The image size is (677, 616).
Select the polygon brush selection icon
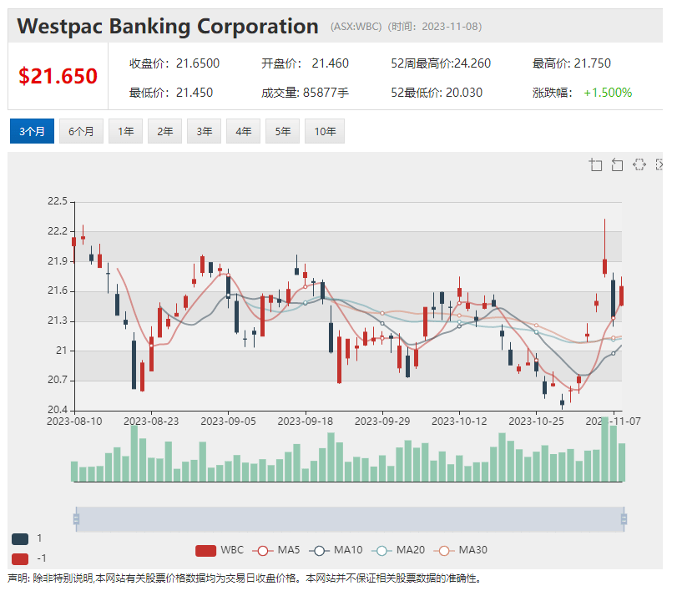pos(639,164)
